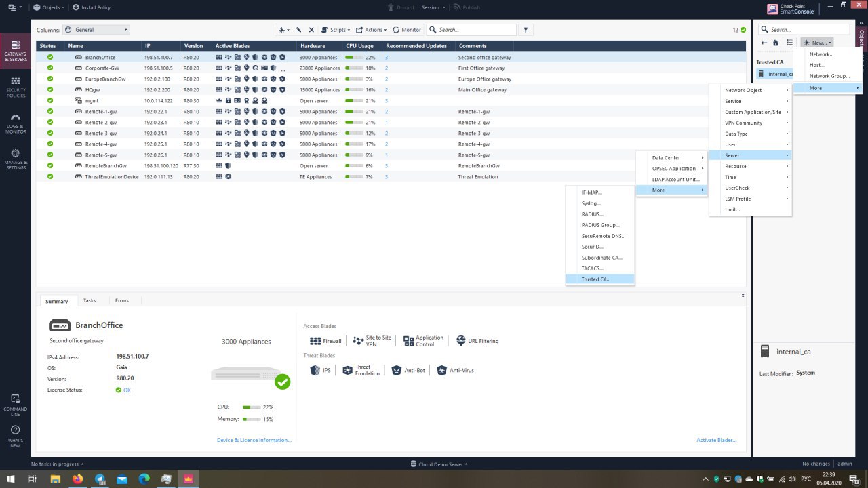Open the Columns General combo box
The width and height of the screenshot is (868, 488).
pyautogui.click(x=96, y=30)
